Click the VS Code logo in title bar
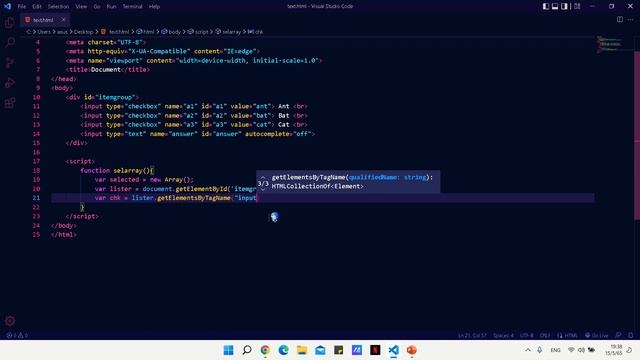Image resolution: width=640 pixels, height=360 pixels. coord(7,6)
